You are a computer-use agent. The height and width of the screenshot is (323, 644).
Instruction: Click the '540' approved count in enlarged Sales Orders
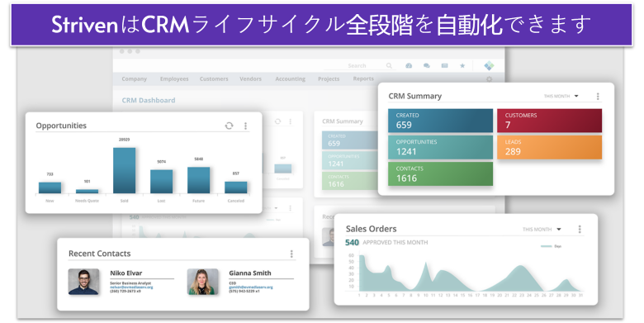352,242
